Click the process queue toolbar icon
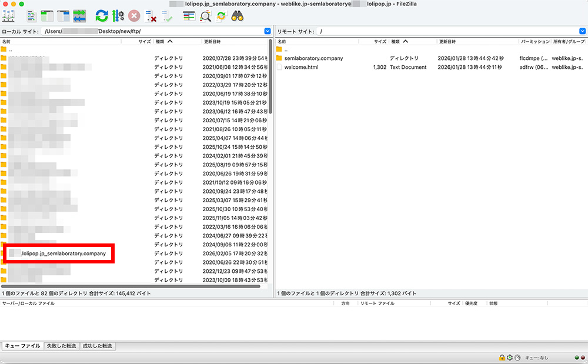The width and height of the screenshot is (588, 364). pos(118,16)
